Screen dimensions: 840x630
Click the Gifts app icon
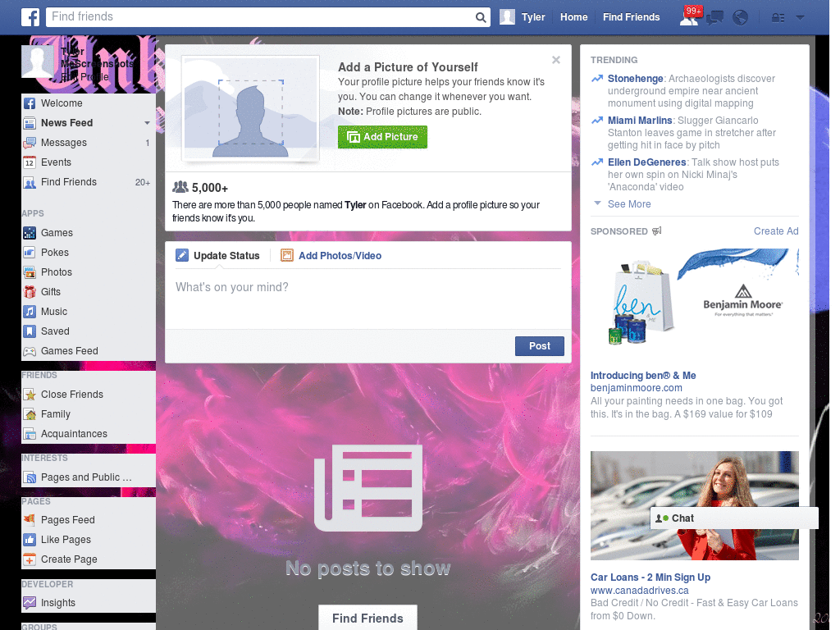coord(30,292)
